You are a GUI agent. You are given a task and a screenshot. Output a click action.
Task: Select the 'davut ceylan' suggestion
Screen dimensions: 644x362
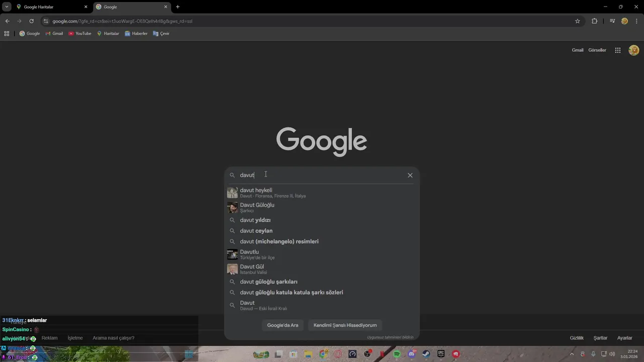tap(322, 231)
